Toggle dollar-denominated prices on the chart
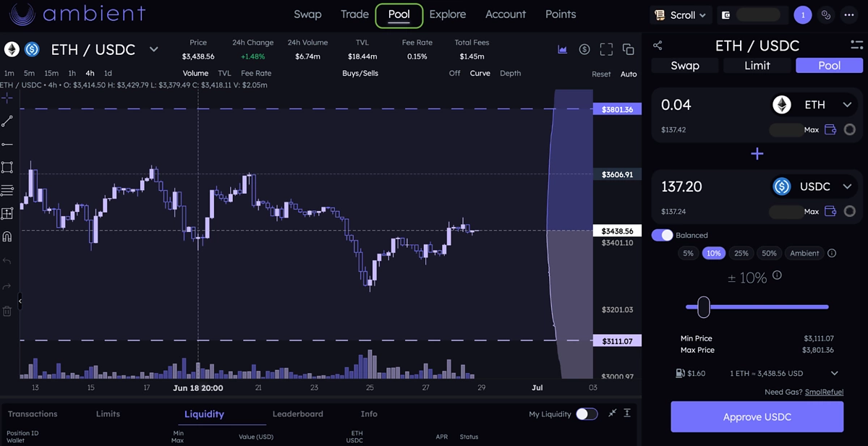 click(584, 48)
